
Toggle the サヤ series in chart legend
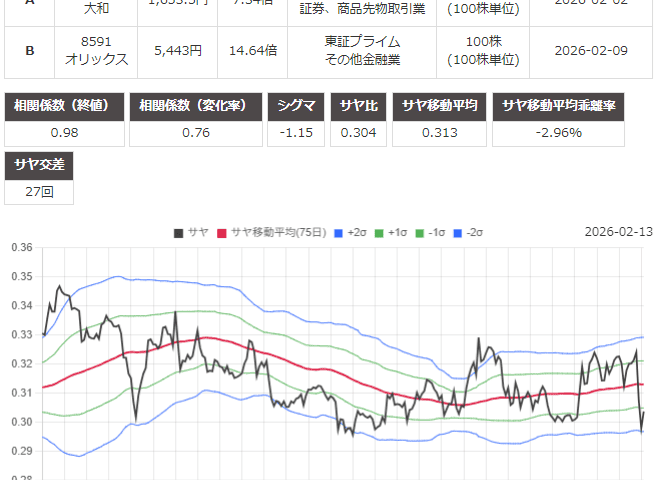[x=192, y=233]
